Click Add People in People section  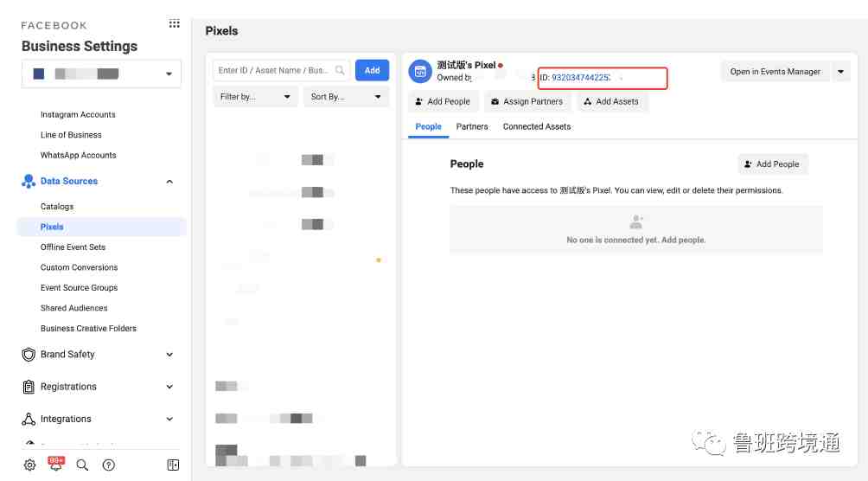pos(772,164)
